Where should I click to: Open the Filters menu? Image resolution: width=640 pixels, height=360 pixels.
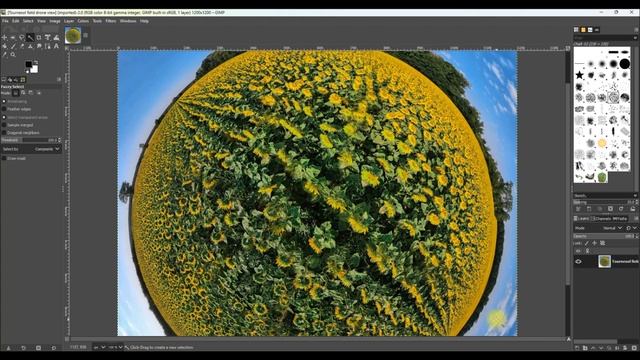pos(111,21)
